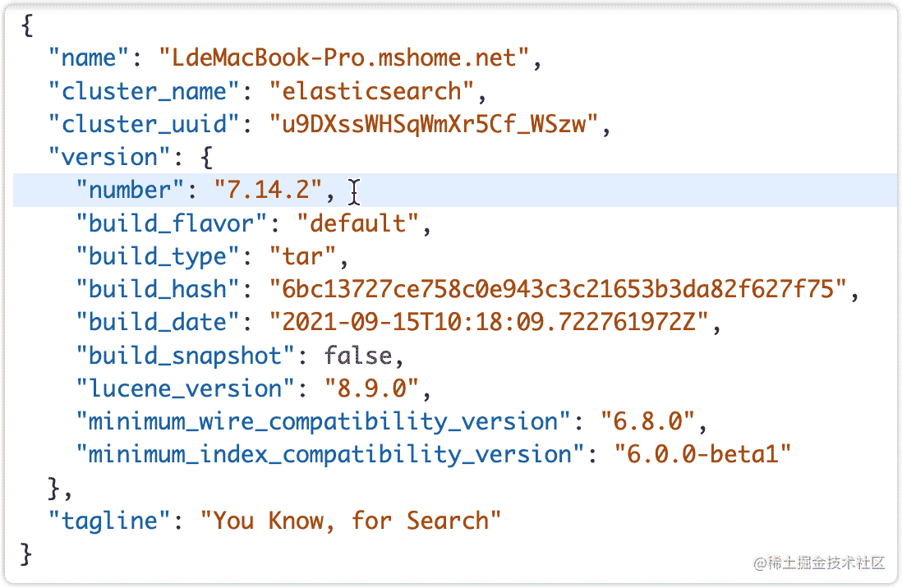
Task: Click the opening brace after "version"
Action: click(206, 157)
